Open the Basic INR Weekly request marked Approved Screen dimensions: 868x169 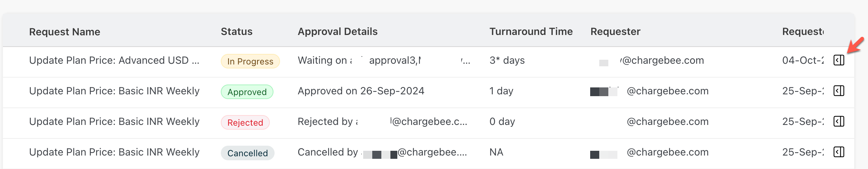coord(114,91)
